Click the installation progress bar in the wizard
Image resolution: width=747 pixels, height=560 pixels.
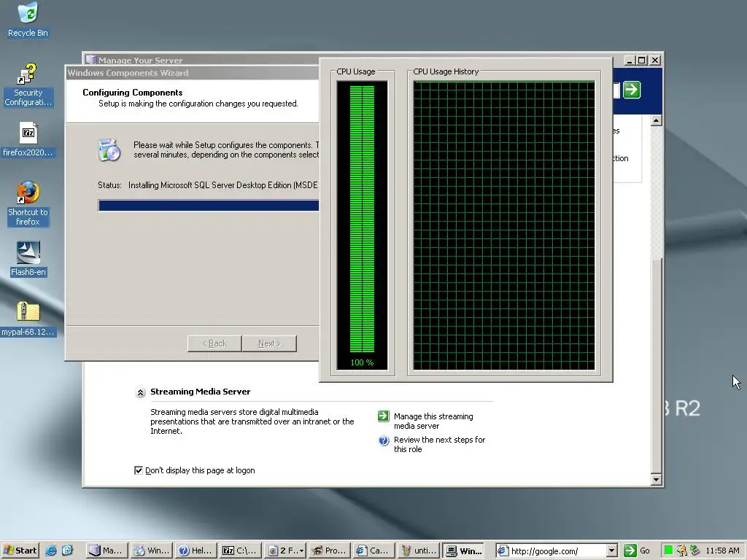(x=209, y=205)
